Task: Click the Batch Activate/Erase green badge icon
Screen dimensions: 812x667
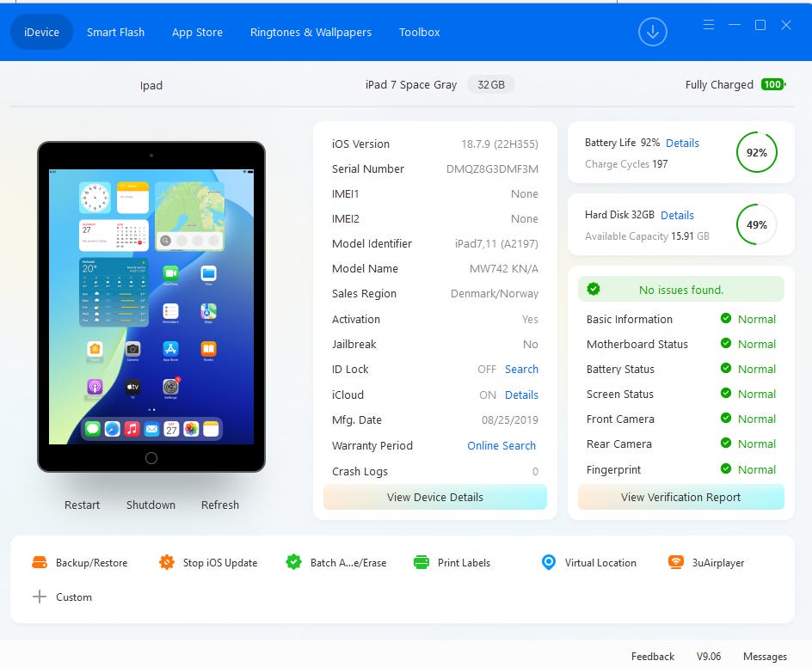Action: click(x=293, y=562)
